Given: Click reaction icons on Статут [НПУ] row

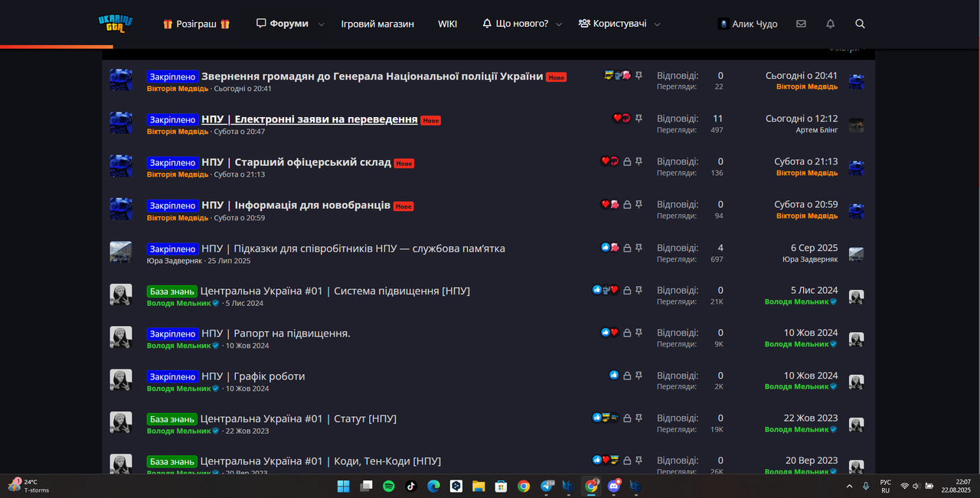Looking at the screenshot, I should [x=606, y=418].
